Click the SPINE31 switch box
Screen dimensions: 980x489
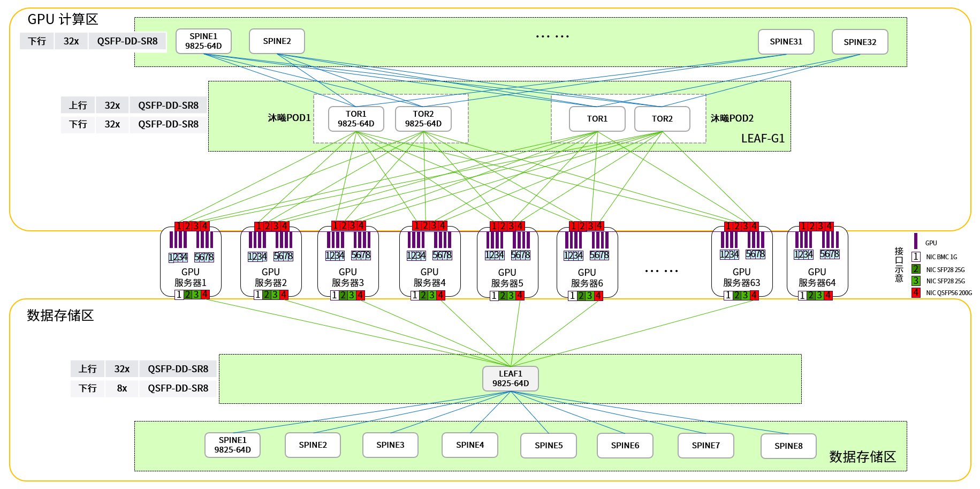click(786, 42)
